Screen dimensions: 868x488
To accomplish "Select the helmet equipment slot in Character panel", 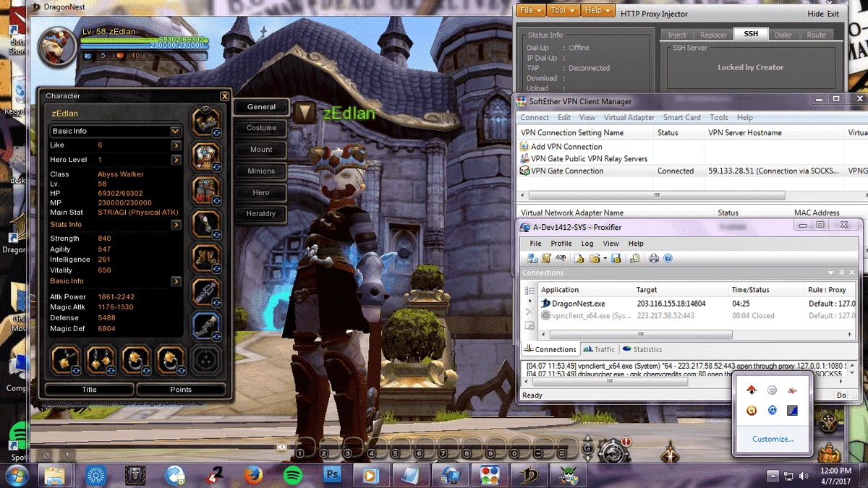I will (x=205, y=122).
